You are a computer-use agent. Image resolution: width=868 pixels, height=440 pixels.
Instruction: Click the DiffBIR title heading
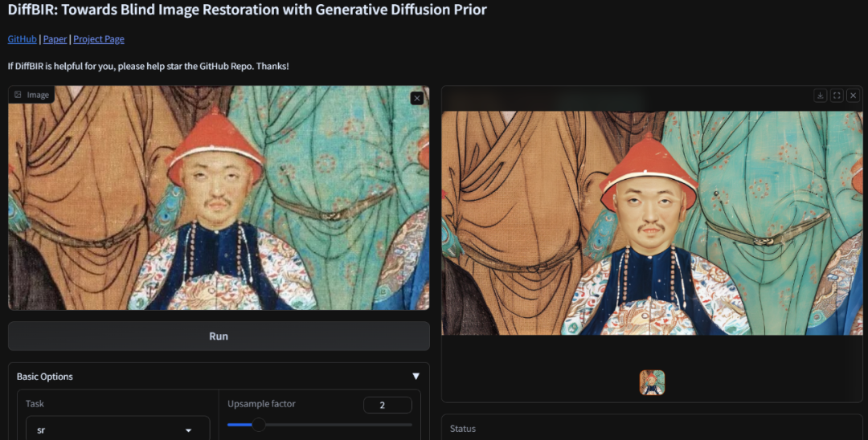point(248,10)
